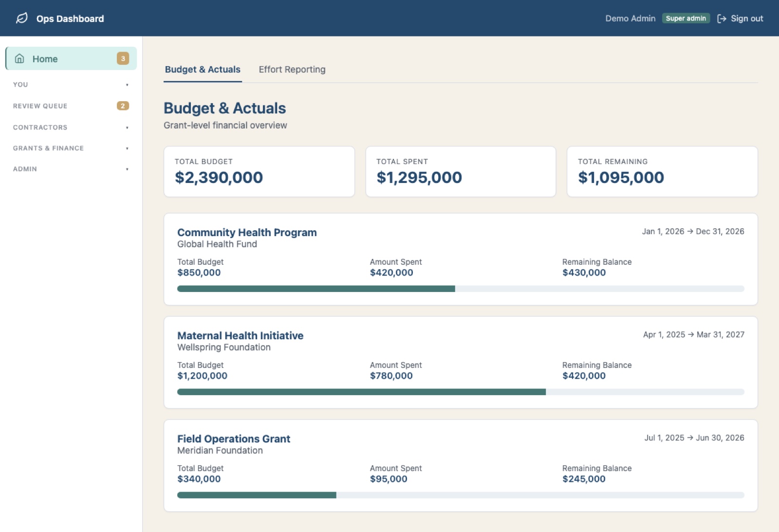Click the Ops Dashboard title link
Viewport: 779px width, 532px height.
click(70, 18)
